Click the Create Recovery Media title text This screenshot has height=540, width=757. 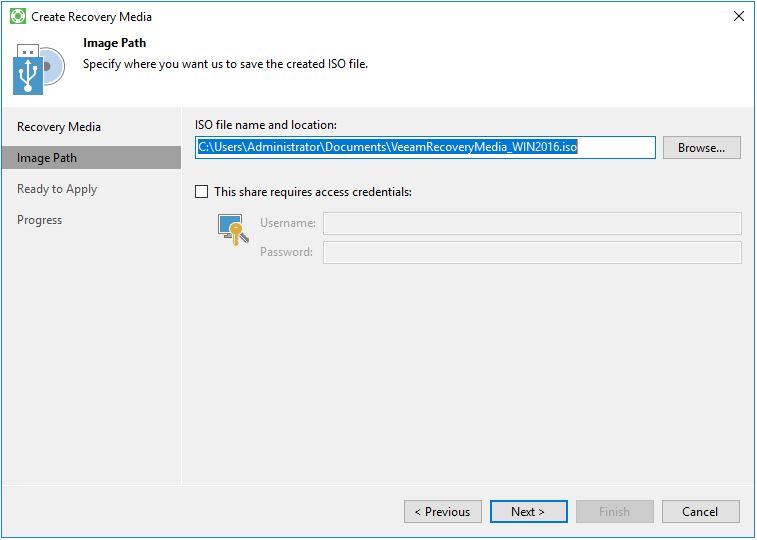[92, 17]
